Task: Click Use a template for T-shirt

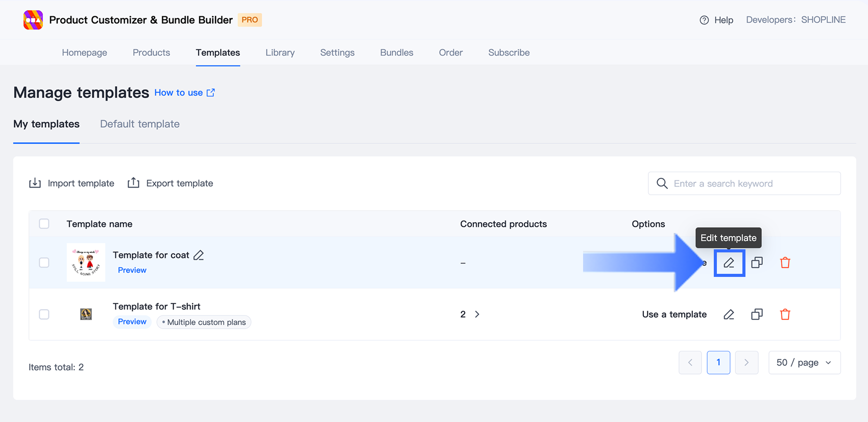Action: 674,314
